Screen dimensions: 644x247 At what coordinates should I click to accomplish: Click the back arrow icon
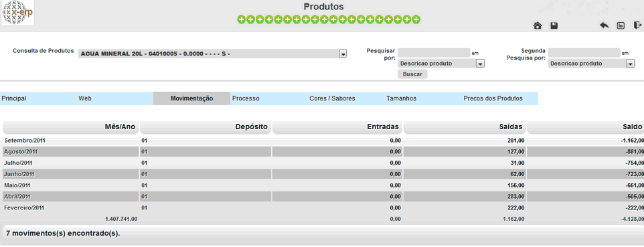[x=604, y=25]
